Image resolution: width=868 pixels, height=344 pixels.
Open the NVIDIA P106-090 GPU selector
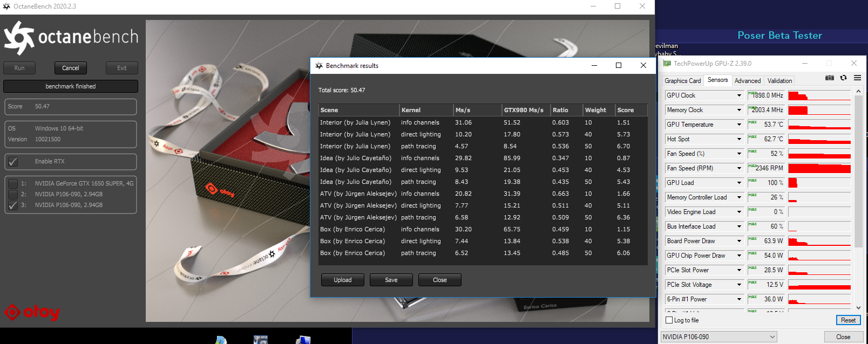point(718,337)
